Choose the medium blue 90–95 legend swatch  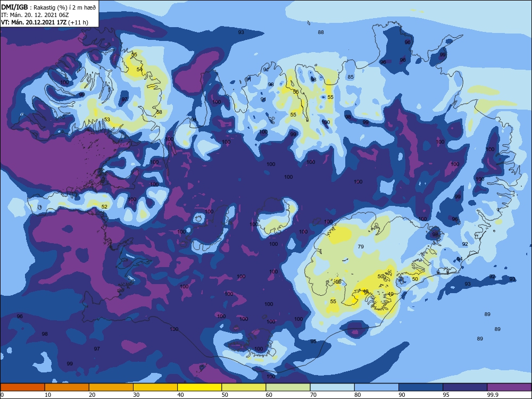pyautogui.click(x=421, y=387)
